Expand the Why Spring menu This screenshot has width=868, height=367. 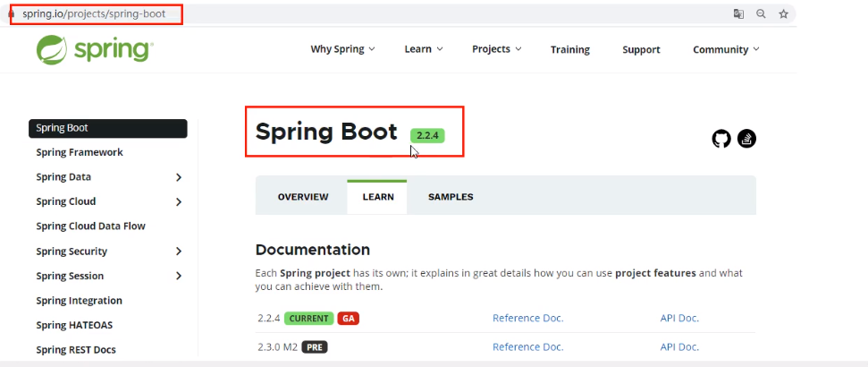342,49
